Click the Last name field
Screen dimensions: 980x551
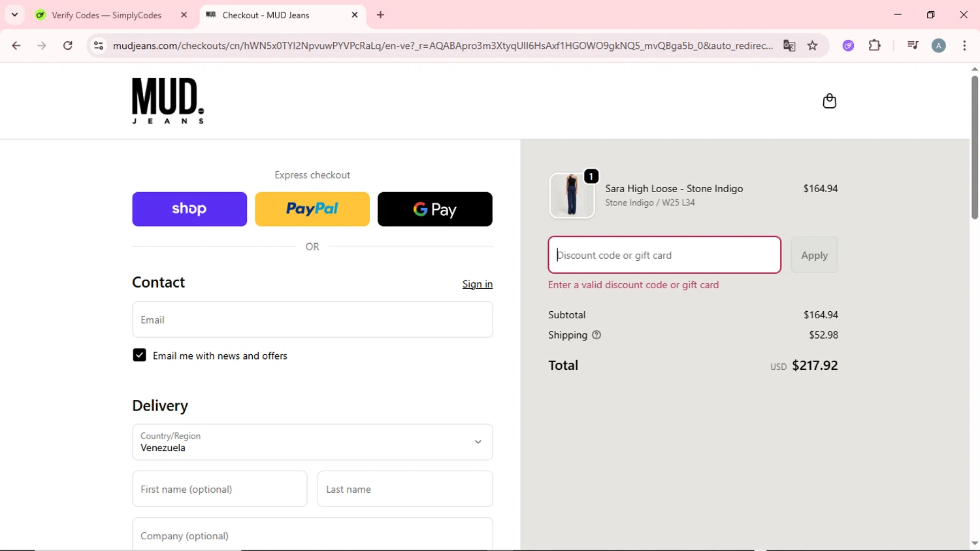pos(405,489)
